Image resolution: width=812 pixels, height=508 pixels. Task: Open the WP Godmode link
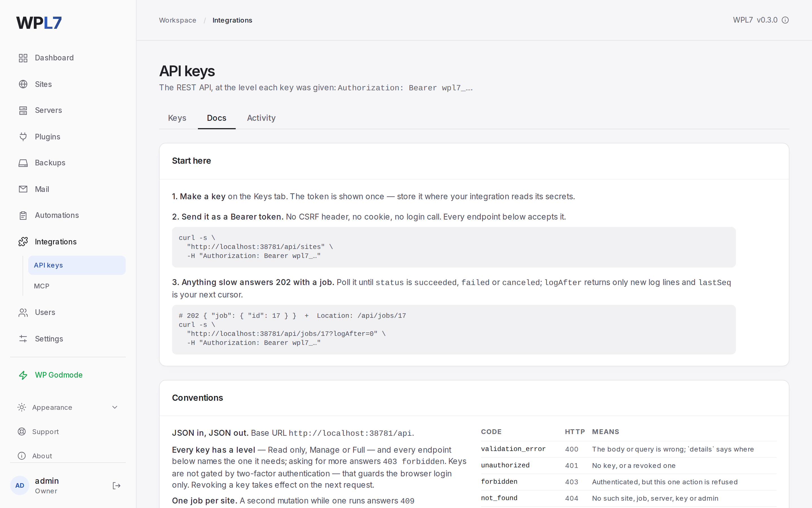click(x=59, y=375)
